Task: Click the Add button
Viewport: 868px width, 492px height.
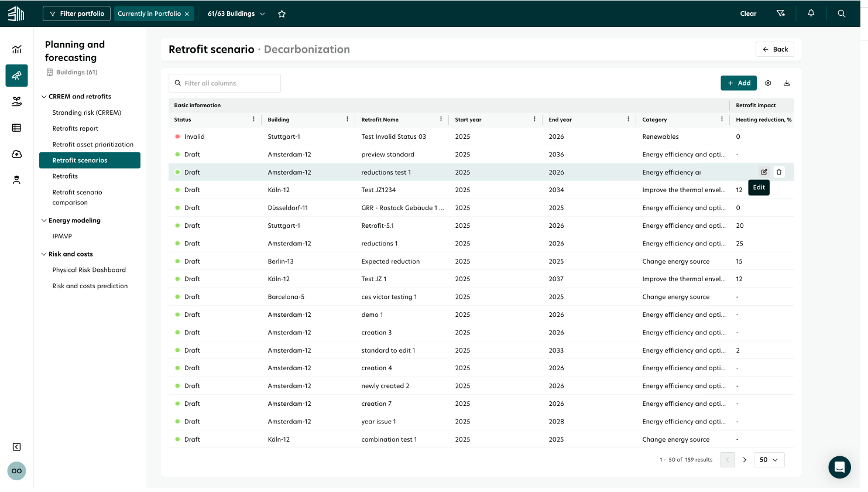Action: 739,83
